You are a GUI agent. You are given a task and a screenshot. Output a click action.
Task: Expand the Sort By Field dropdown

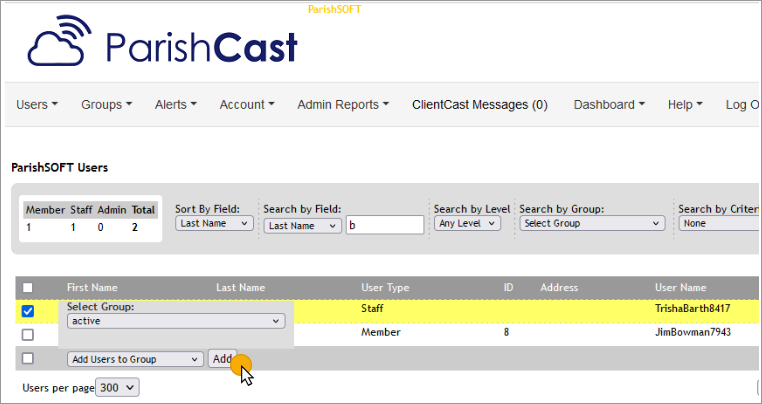tap(214, 224)
